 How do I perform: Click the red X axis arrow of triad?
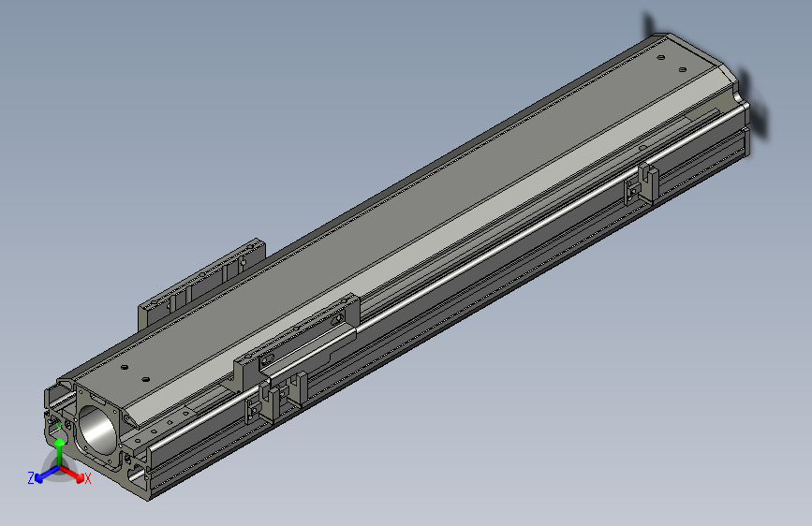point(74,475)
